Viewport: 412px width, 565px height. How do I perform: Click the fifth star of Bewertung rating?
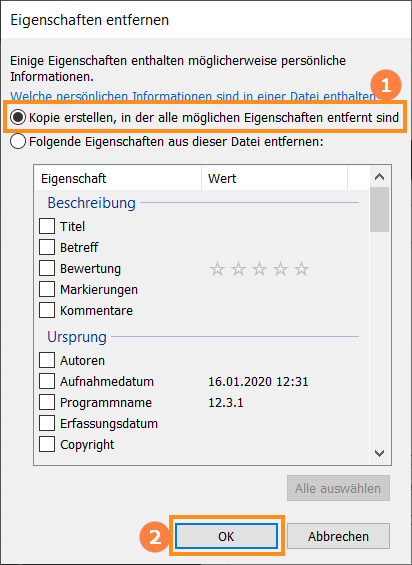tap(301, 269)
